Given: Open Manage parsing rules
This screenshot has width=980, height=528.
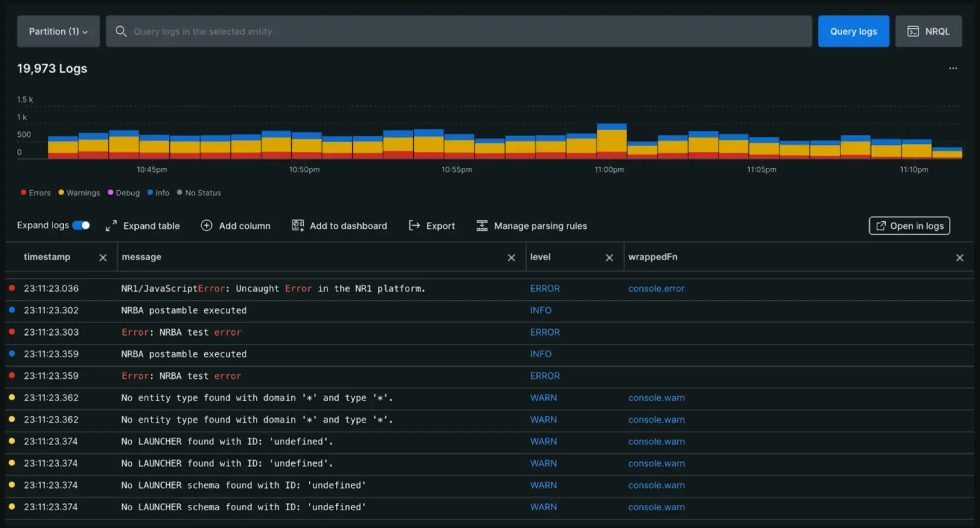Looking at the screenshot, I should coord(481,225).
